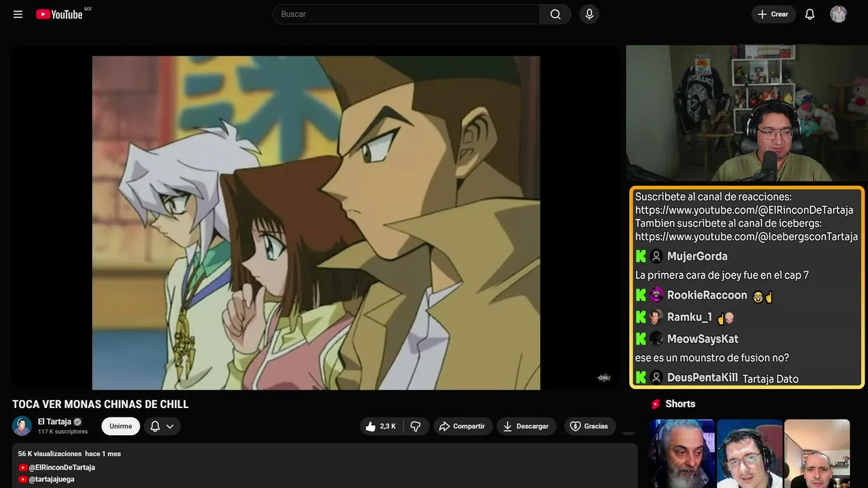Screen dimensions: 868x488
Task: Click the Kick badge beside DeusPentaKill
Action: pos(641,378)
